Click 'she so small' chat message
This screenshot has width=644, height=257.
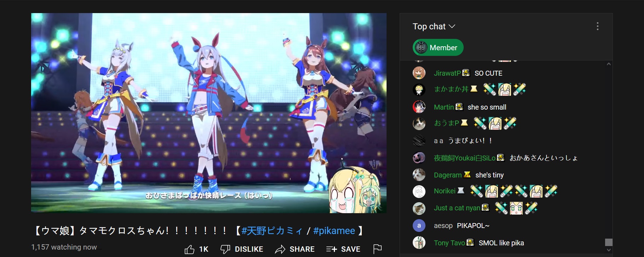coord(487,107)
